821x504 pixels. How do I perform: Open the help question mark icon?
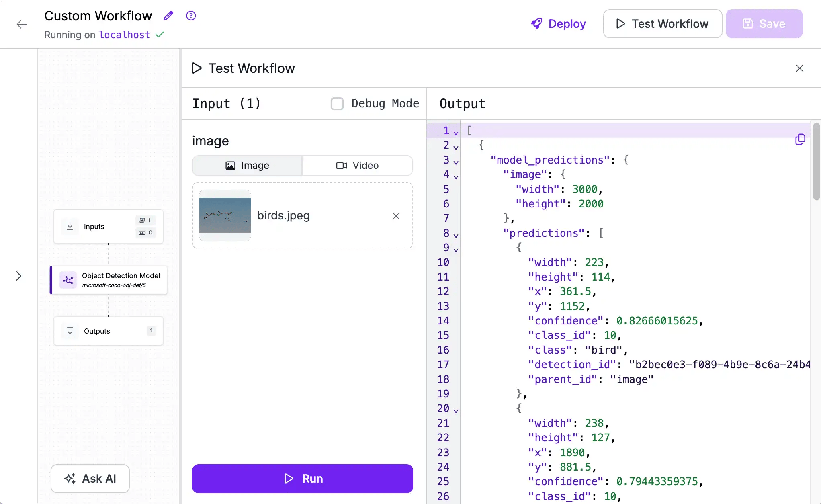tap(191, 16)
